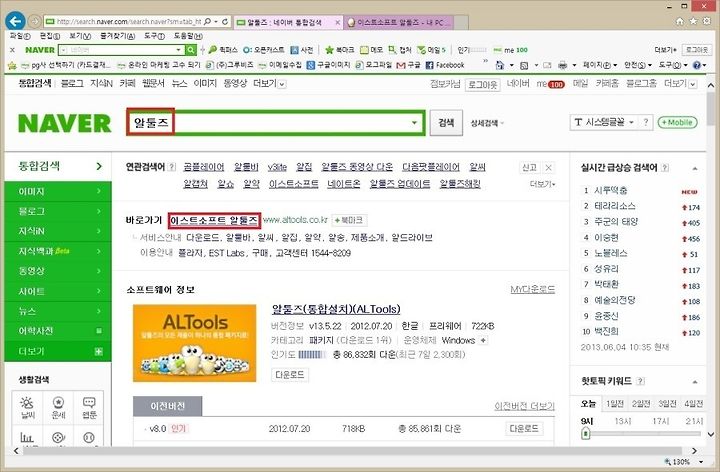Open 메모 in the Naver toolbar
The image size is (720, 472).
pyautogui.click(x=371, y=50)
